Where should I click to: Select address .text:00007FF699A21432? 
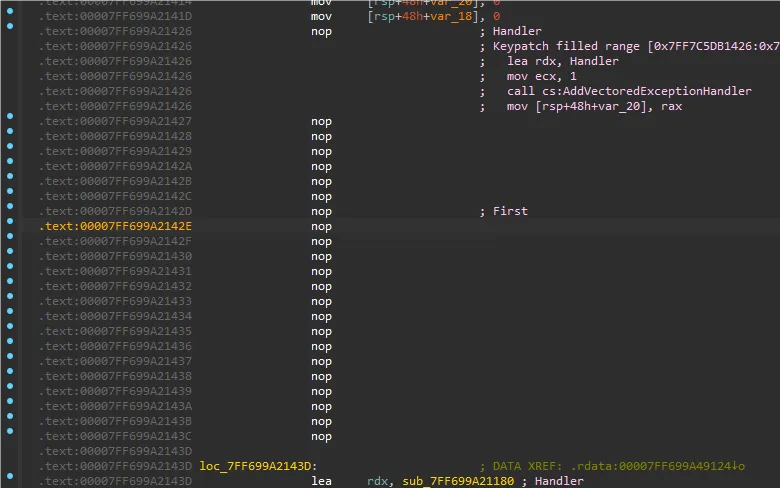coord(115,286)
